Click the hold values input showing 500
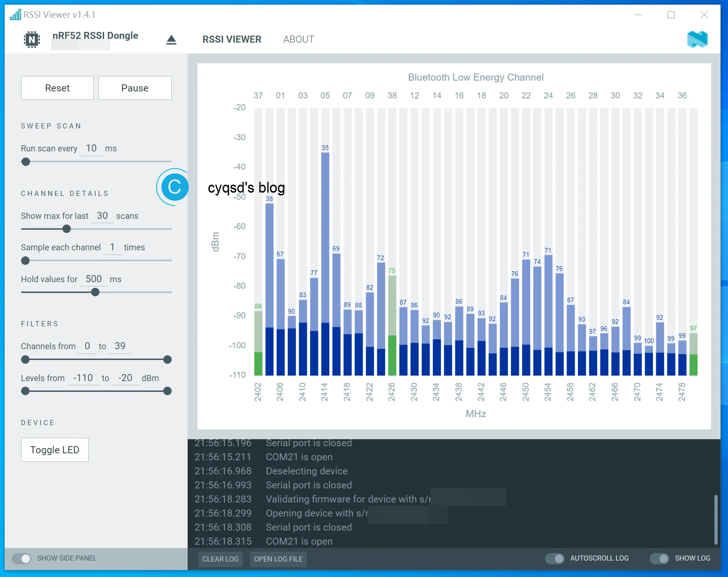This screenshot has height=577, width=728. point(94,279)
